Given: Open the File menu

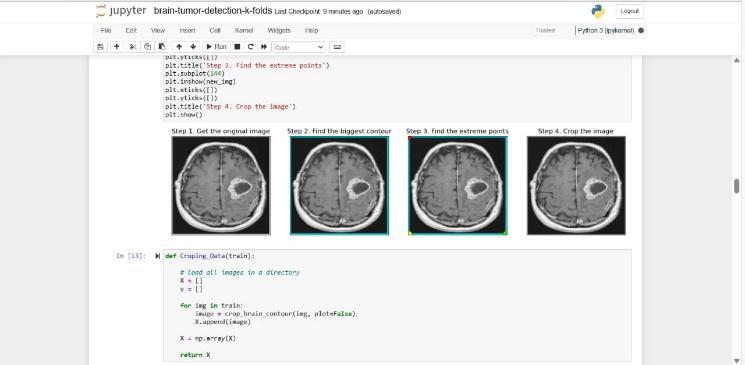Looking at the screenshot, I should point(106,30).
